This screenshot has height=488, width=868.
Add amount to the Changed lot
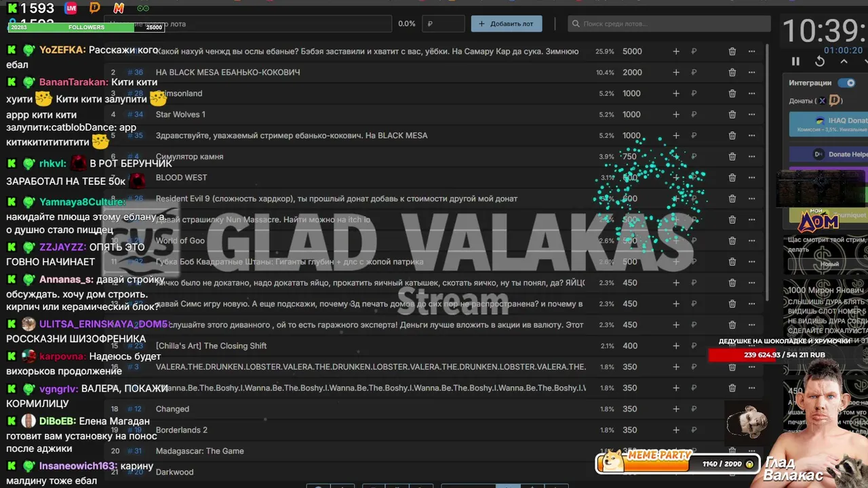point(676,409)
